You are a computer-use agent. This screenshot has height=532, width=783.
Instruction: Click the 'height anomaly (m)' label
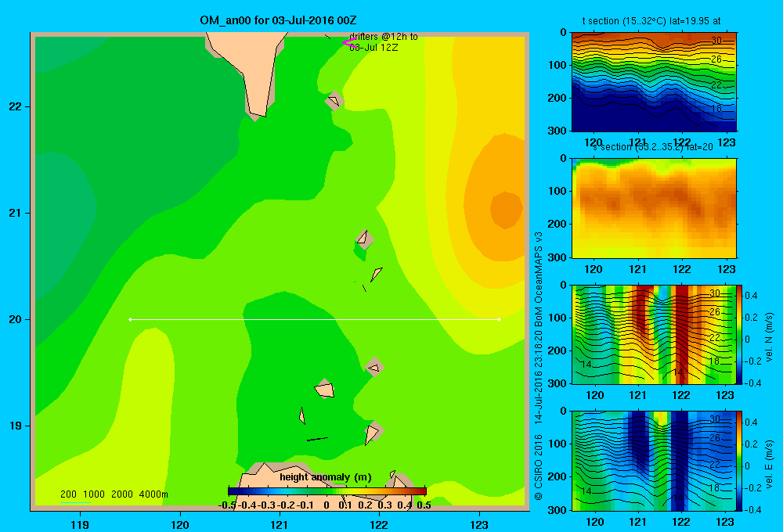click(326, 477)
